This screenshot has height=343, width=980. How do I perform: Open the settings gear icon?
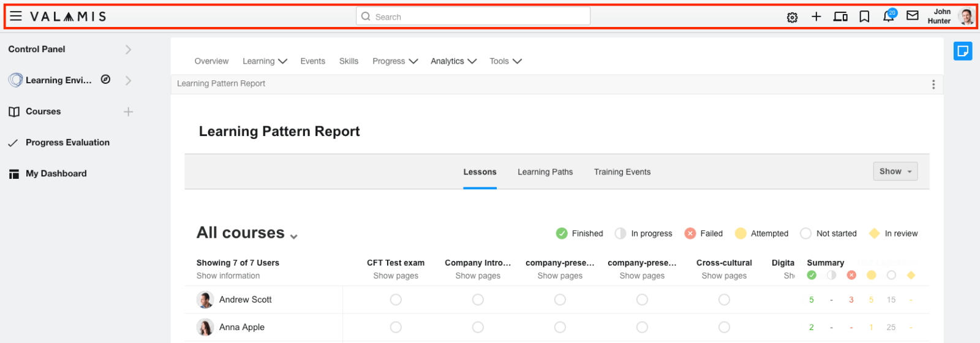(792, 17)
